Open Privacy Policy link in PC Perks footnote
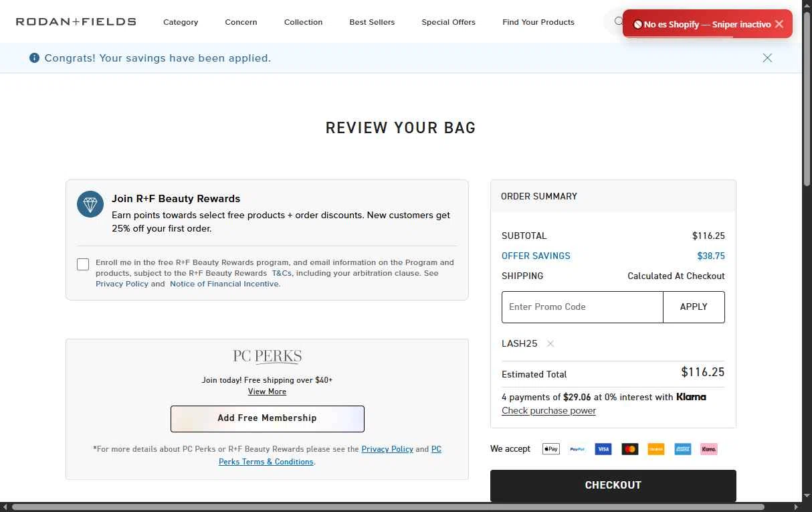The image size is (812, 512). (387, 449)
